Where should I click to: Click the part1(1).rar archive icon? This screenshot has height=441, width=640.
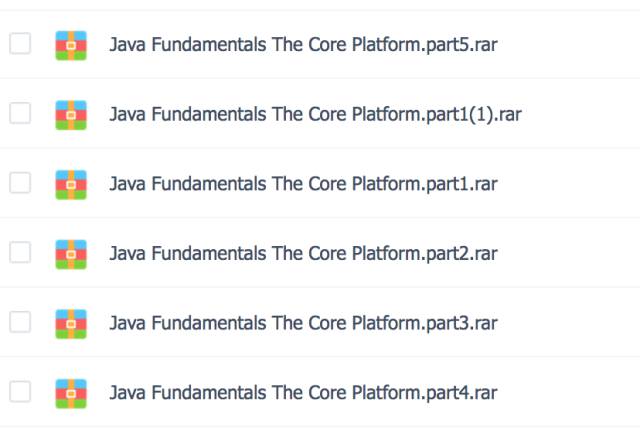[71, 115]
